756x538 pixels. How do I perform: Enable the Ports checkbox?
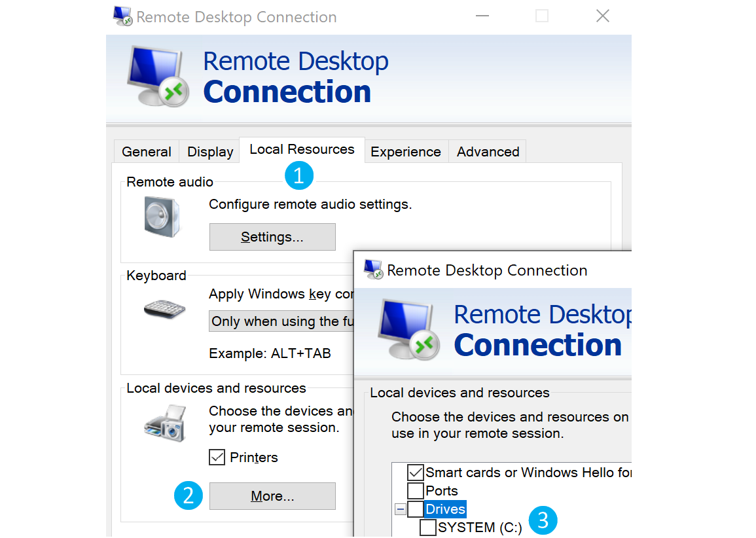point(415,491)
